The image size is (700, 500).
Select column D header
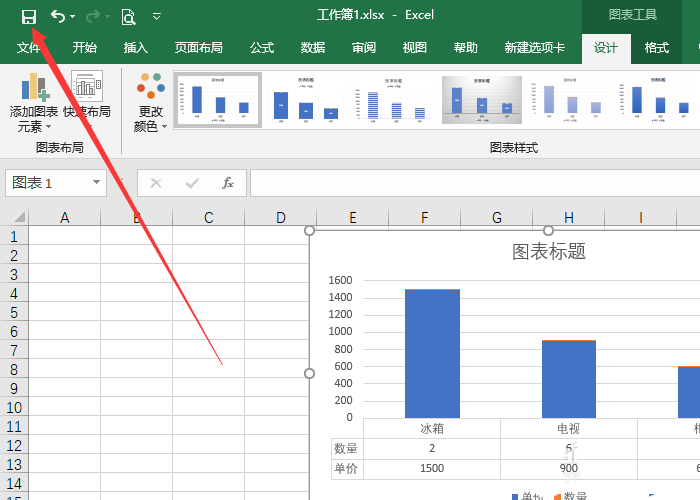[x=280, y=217]
